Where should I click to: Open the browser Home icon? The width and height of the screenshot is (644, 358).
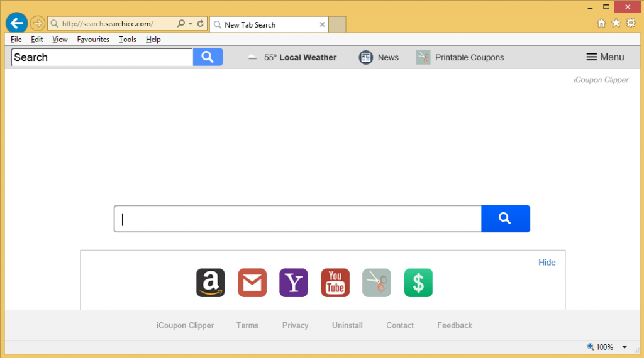pos(601,23)
